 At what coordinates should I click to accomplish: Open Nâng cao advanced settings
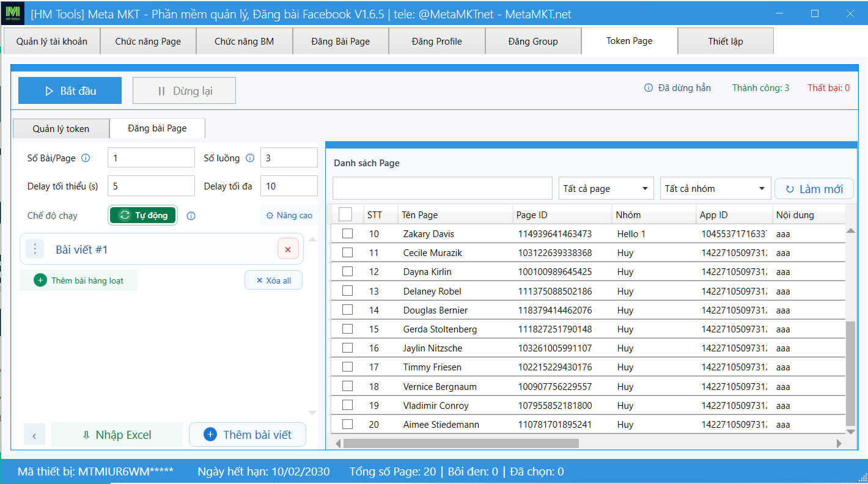289,215
